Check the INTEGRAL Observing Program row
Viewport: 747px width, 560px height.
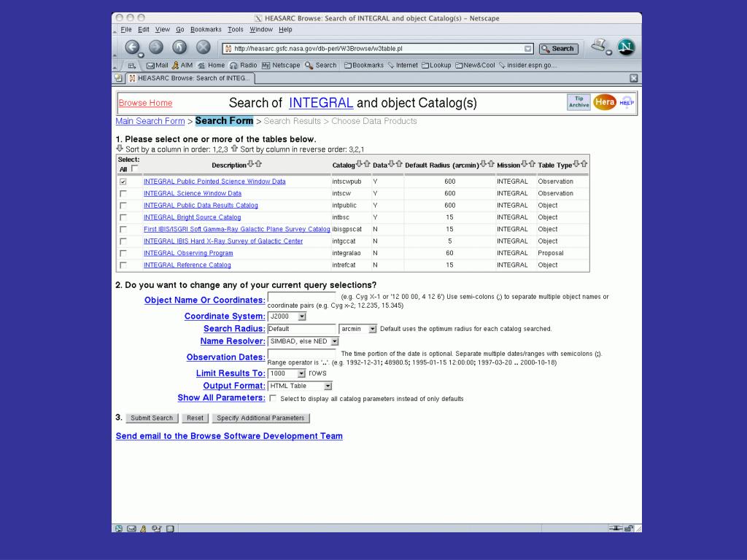123,253
